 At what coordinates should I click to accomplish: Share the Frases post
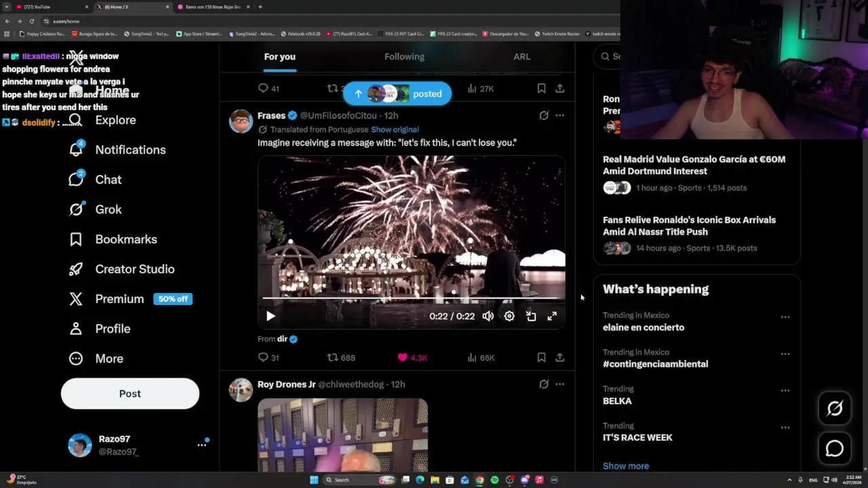pos(559,357)
